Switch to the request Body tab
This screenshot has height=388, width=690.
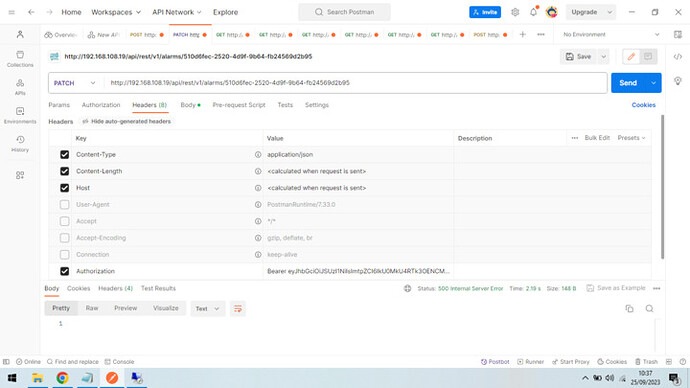[190, 105]
